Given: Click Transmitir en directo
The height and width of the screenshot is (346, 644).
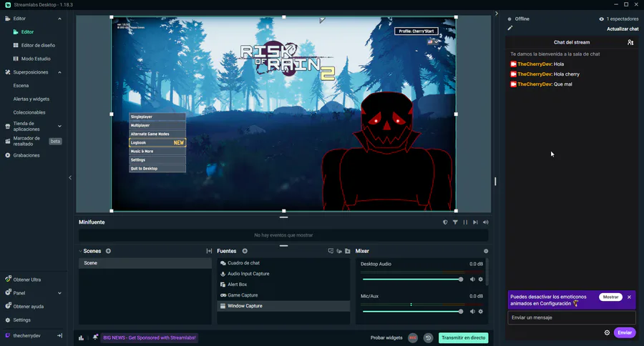Looking at the screenshot, I should (463, 338).
